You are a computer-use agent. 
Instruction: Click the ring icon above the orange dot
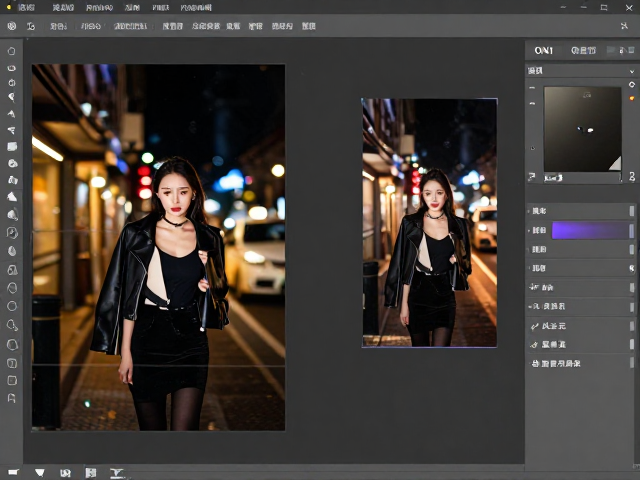coord(632,84)
